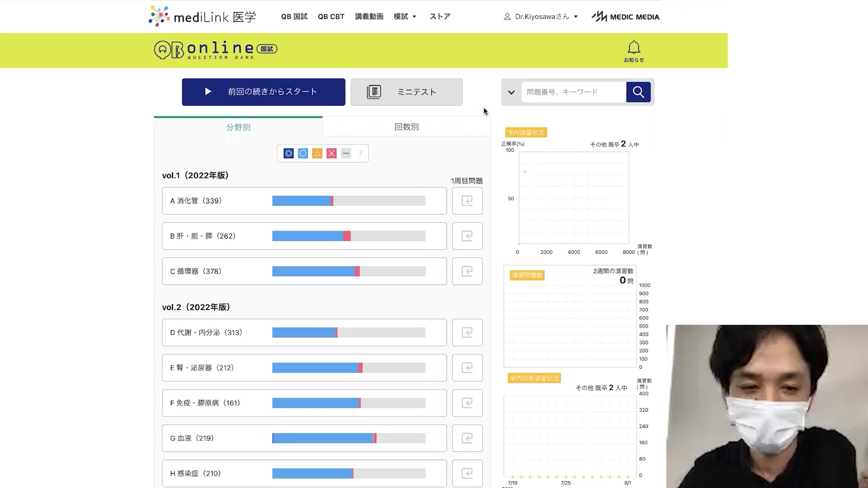Click the question mark legend icon

tap(360, 154)
